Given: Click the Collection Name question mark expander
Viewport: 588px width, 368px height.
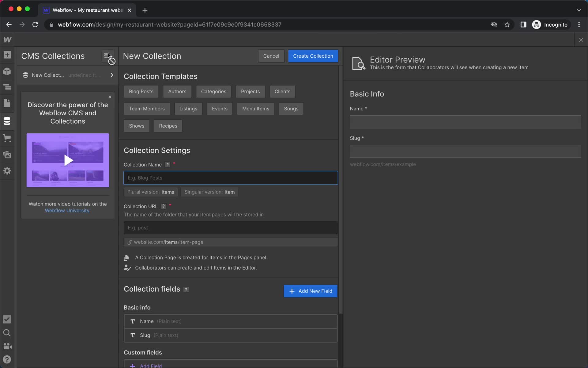Looking at the screenshot, I should click(x=168, y=164).
